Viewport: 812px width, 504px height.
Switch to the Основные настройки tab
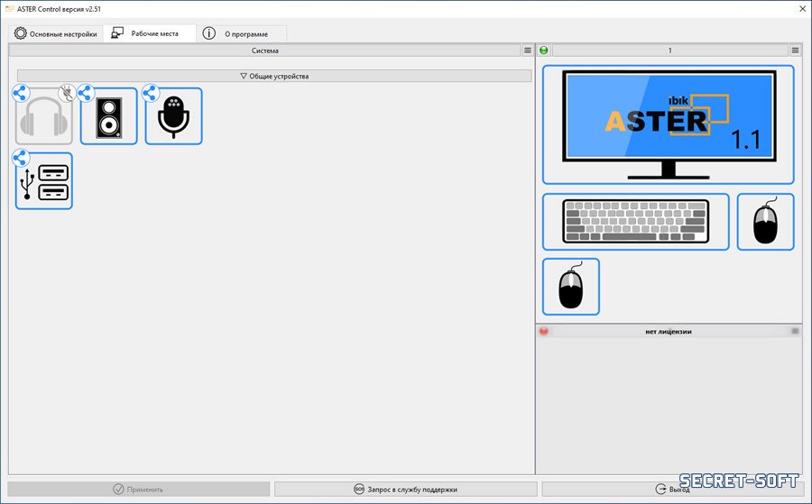55,33
